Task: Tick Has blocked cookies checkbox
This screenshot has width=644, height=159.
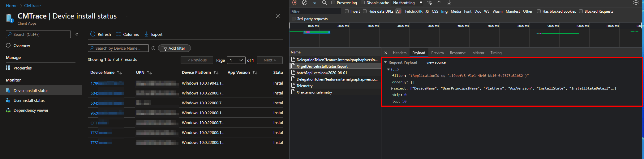Action: [539, 11]
